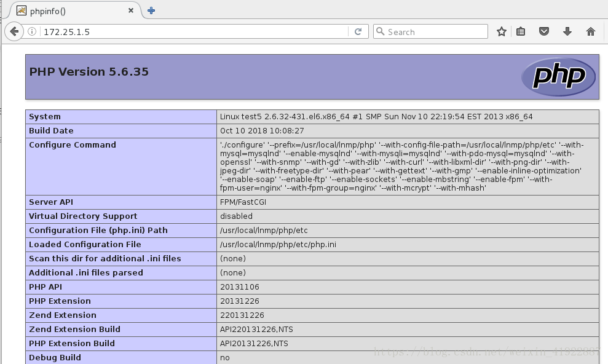Click Configuration File (php.ini) Path label
The height and width of the screenshot is (364, 608).
tap(98, 230)
